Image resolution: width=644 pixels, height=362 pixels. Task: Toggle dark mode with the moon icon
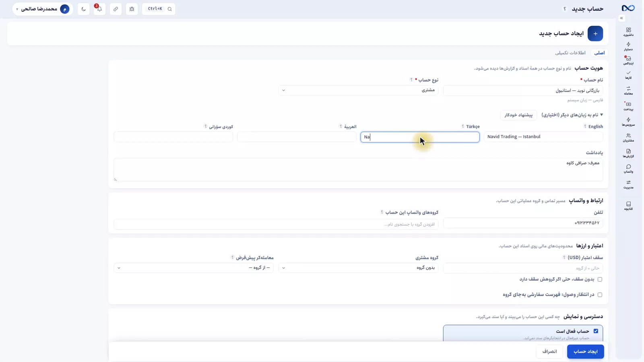tap(83, 9)
